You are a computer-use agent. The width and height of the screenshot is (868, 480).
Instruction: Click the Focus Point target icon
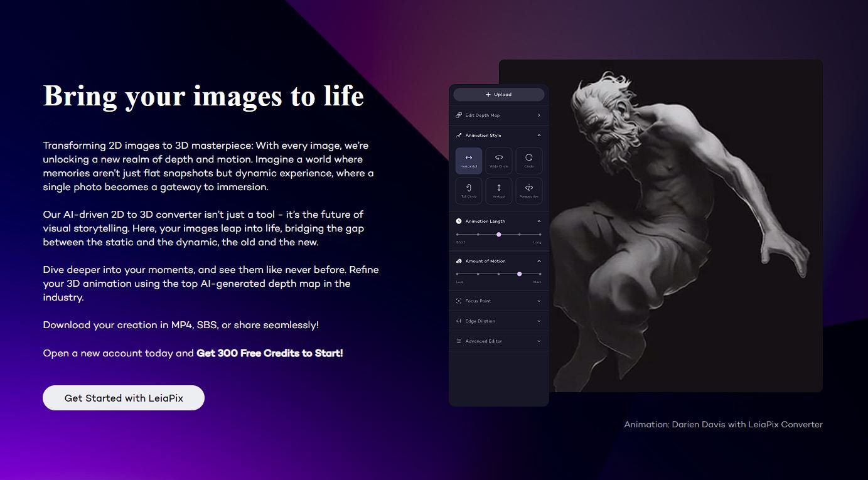pyautogui.click(x=459, y=301)
